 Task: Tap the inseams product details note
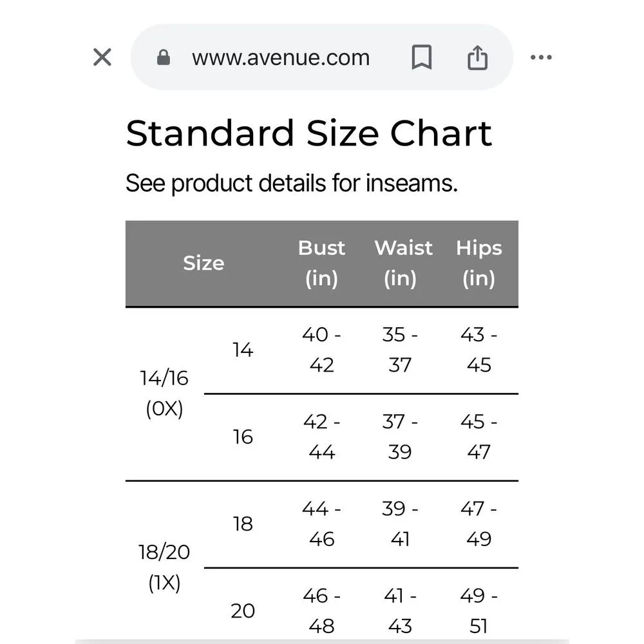point(291,184)
